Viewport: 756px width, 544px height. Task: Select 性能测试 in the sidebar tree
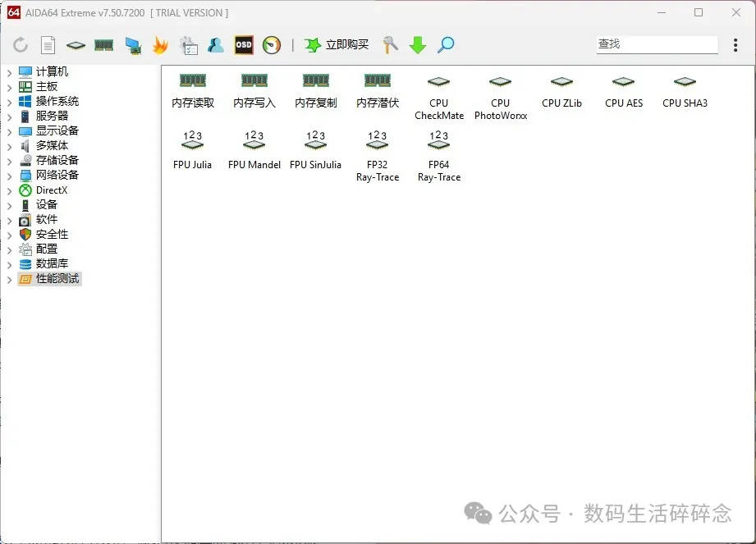pos(49,278)
